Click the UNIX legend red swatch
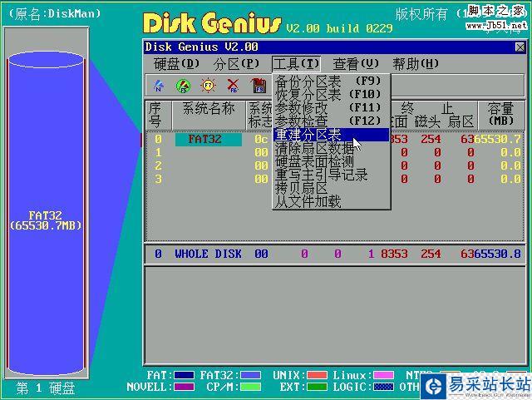Viewport: 532px width, 400px height. 317,375
